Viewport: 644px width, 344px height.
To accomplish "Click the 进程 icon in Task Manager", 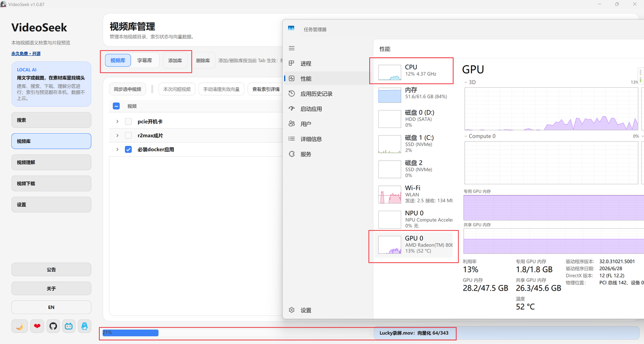I will [x=292, y=64].
